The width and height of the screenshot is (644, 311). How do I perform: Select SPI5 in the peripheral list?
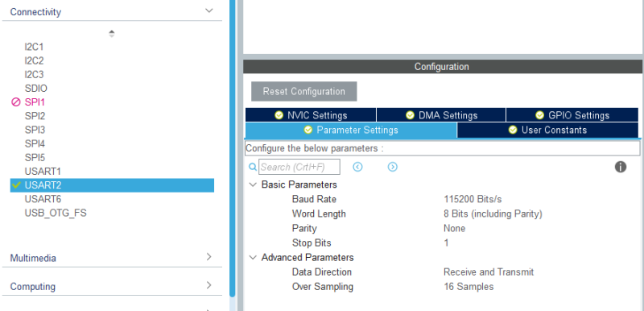click(x=35, y=157)
